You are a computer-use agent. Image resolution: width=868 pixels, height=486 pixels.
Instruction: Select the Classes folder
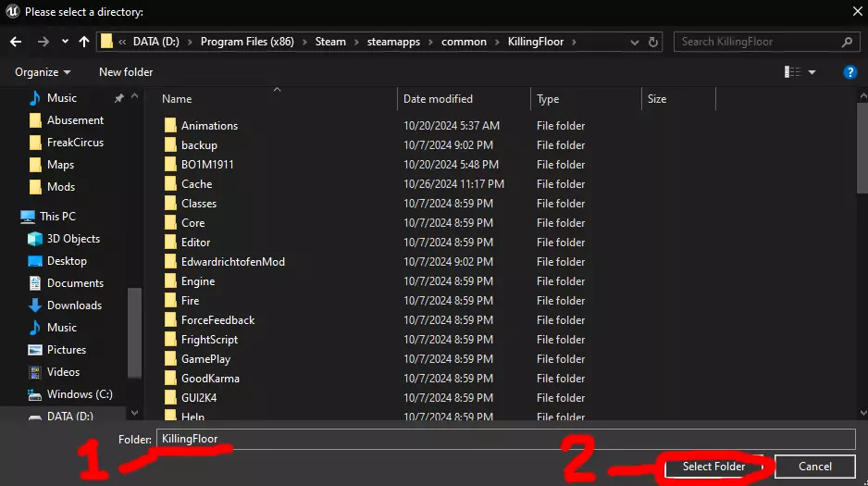pyautogui.click(x=199, y=203)
